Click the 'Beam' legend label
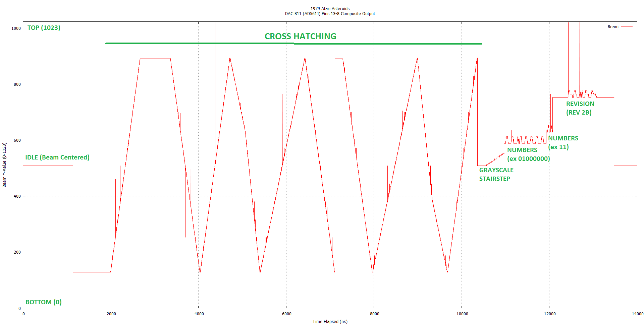Image resolution: width=644 pixels, height=325 pixels. [613, 27]
